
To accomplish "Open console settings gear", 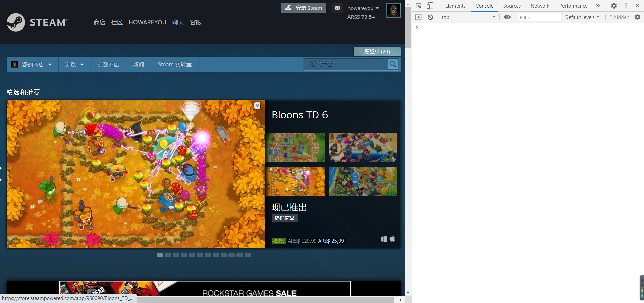I will click(637, 17).
